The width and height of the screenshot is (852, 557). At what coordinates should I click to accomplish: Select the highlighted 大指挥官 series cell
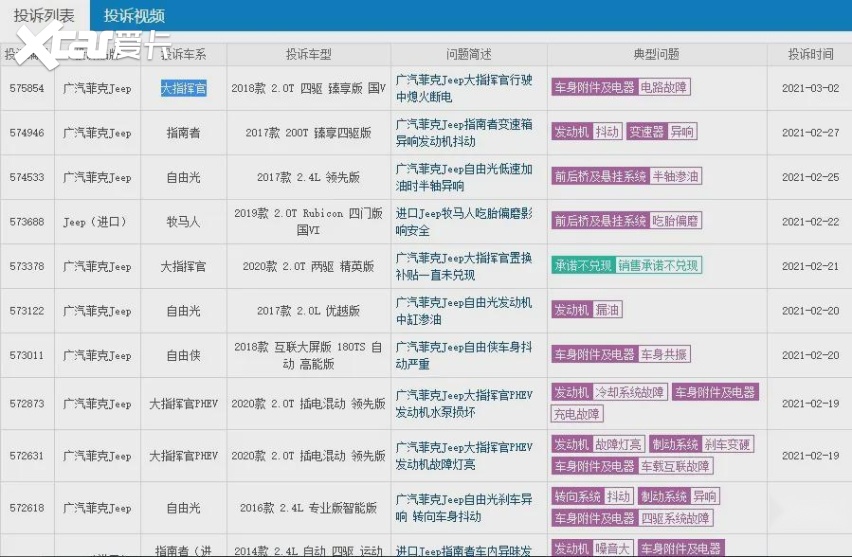click(183, 88)
